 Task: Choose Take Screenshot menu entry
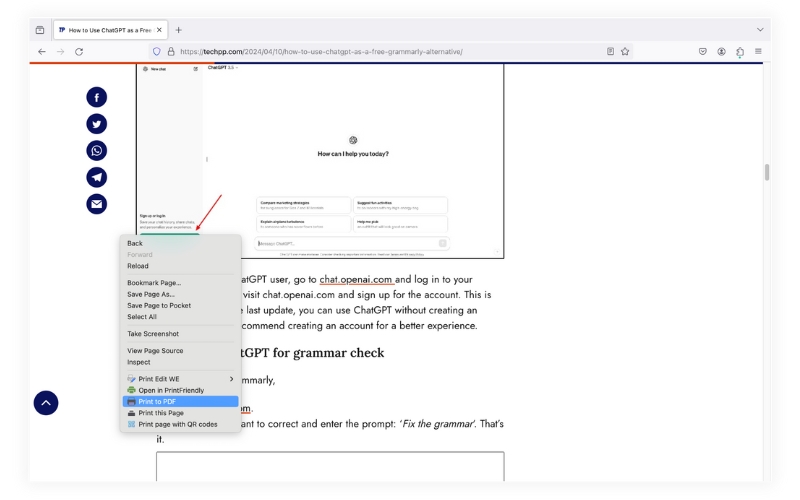pos(180,334)
